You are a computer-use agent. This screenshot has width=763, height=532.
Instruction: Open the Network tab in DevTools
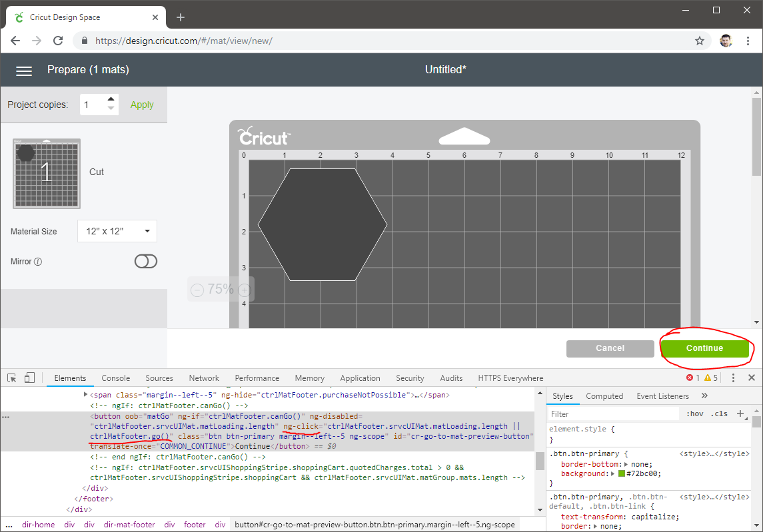click(204, 378)
